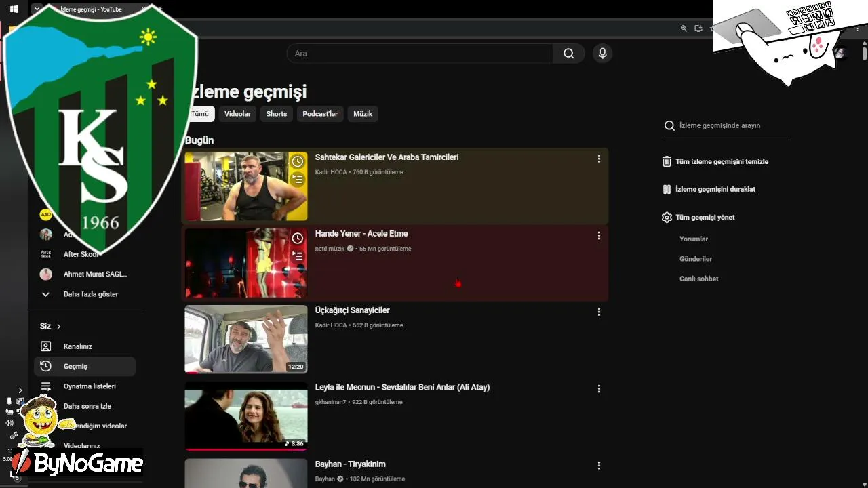Click the YouTube search field Ara
The height and width of the screenshot is (488, 868).
click(420, 54)
